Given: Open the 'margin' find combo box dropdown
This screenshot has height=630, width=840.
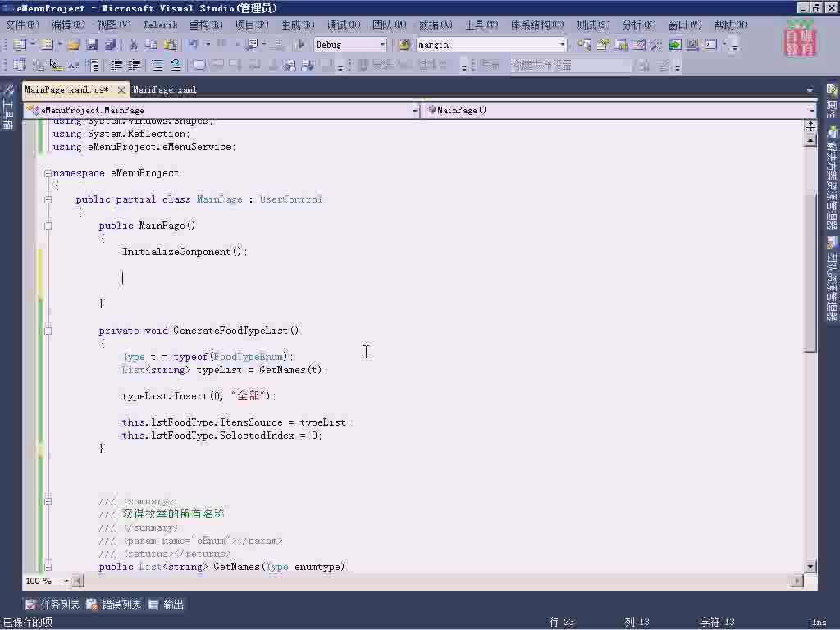Looking at the screenshot, I should click(562, 45).
